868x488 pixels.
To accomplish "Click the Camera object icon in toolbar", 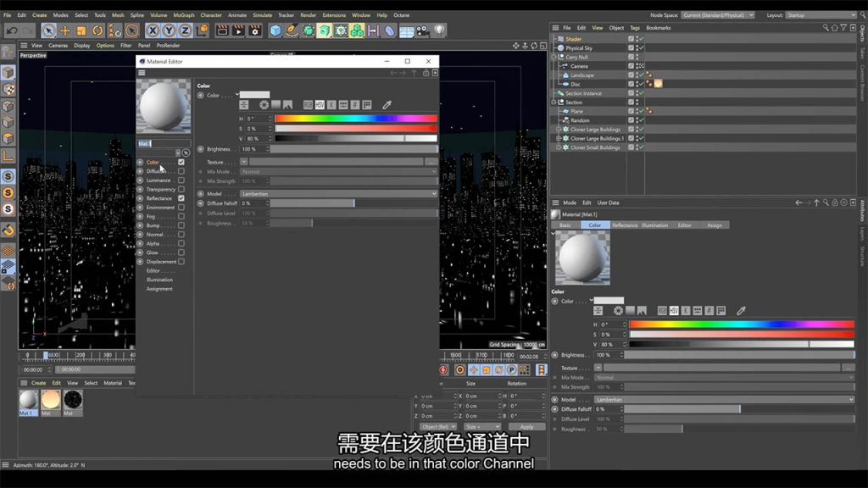I will tap(423, 30).
